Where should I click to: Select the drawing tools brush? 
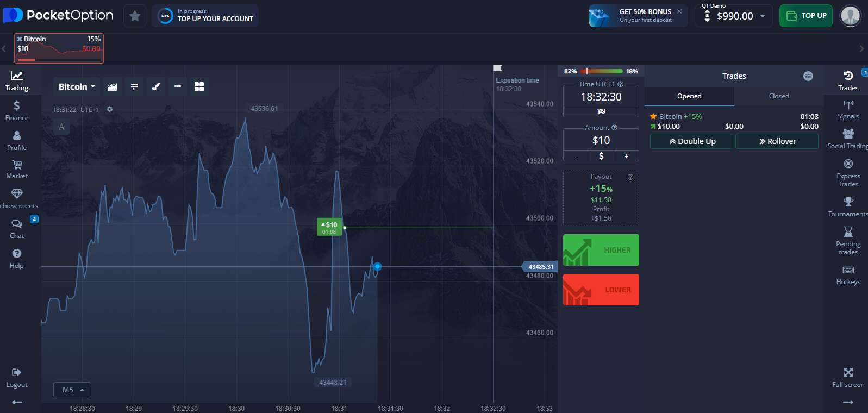(x=156, y=86)
